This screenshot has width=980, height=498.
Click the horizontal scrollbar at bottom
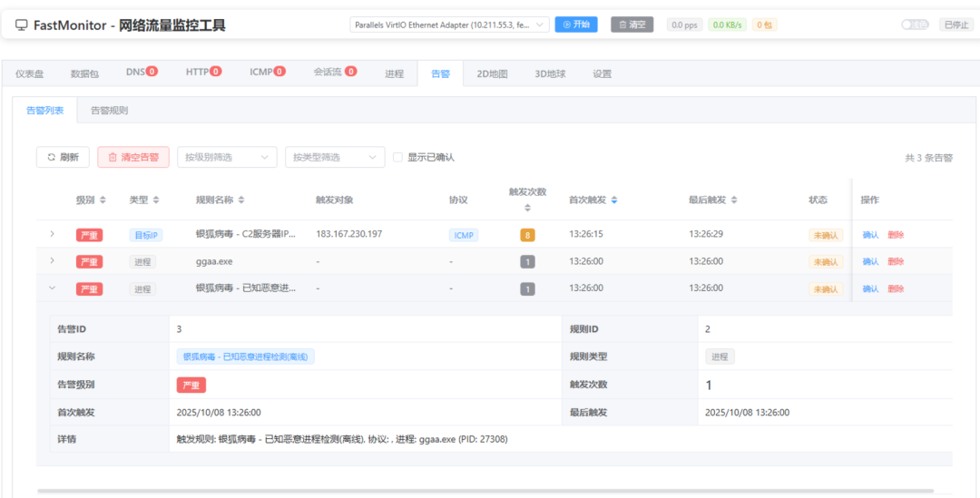pos(485,491)
